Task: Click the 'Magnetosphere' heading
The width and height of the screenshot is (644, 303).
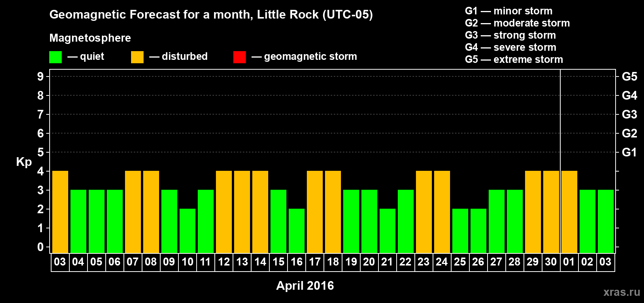Action: (x=90, y=38)
